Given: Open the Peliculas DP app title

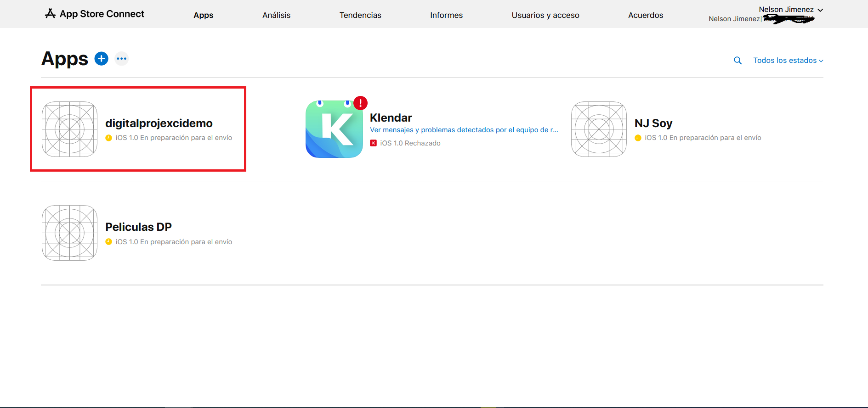Looking at the screenshot, I should tap(138, 227).
